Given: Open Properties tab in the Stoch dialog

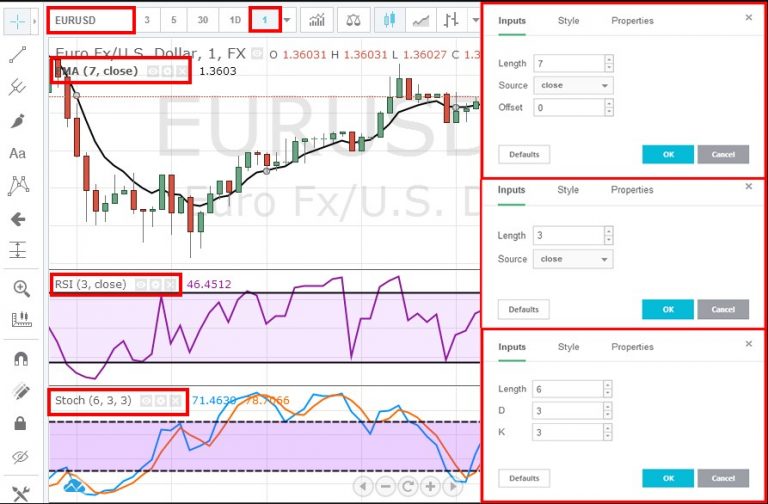Looking at the screenshot, I should [x=632, y=347].
